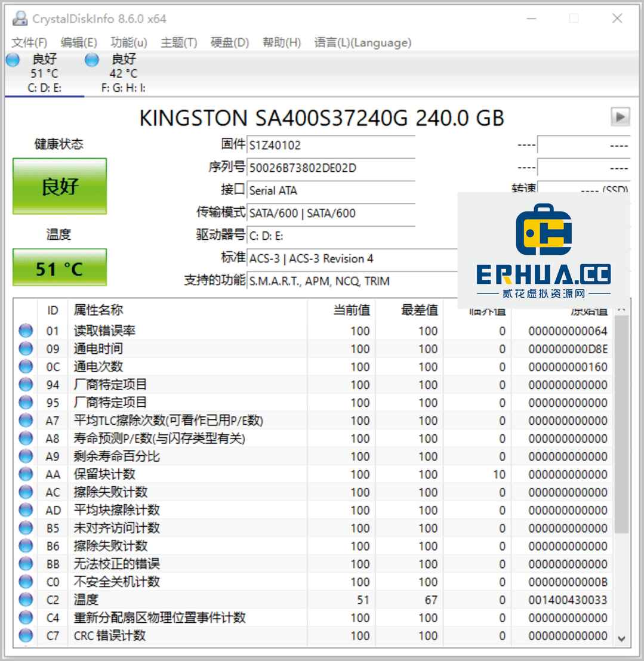Open the 语言(L)(Language) menu
Viewport: 644px width, 661px height.
362,42
